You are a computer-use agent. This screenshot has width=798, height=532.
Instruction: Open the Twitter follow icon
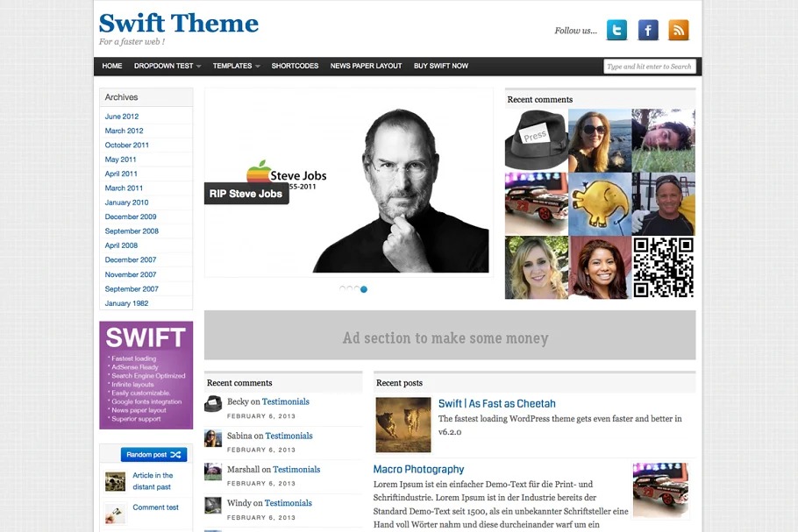click(x=616, y=30)
